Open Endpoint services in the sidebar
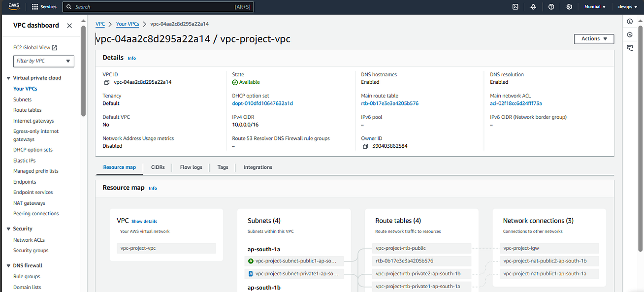This screenshot has width=644, height=292. [33, 193]
